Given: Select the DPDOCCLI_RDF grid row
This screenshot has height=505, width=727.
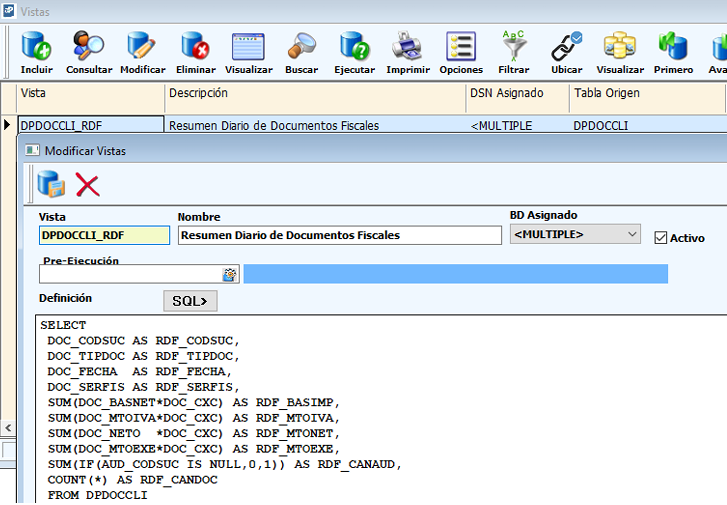Looking at the screenshot, I should [90, 126].
